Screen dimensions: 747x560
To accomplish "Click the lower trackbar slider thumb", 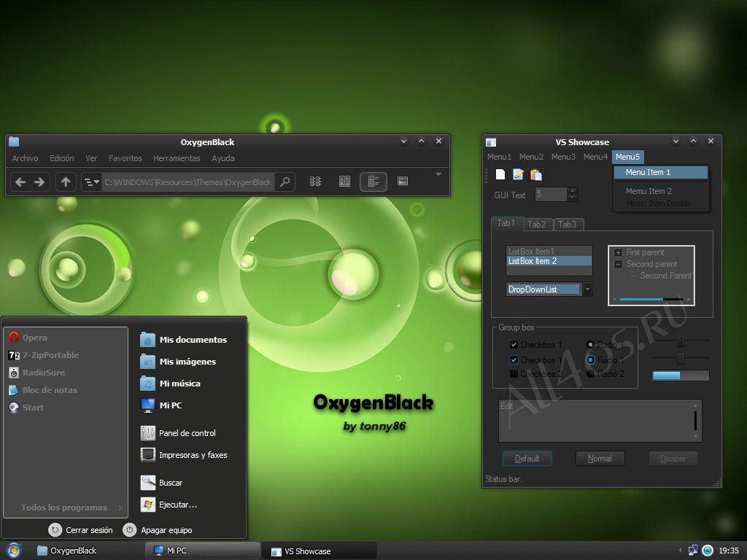I will coord(681,358).
